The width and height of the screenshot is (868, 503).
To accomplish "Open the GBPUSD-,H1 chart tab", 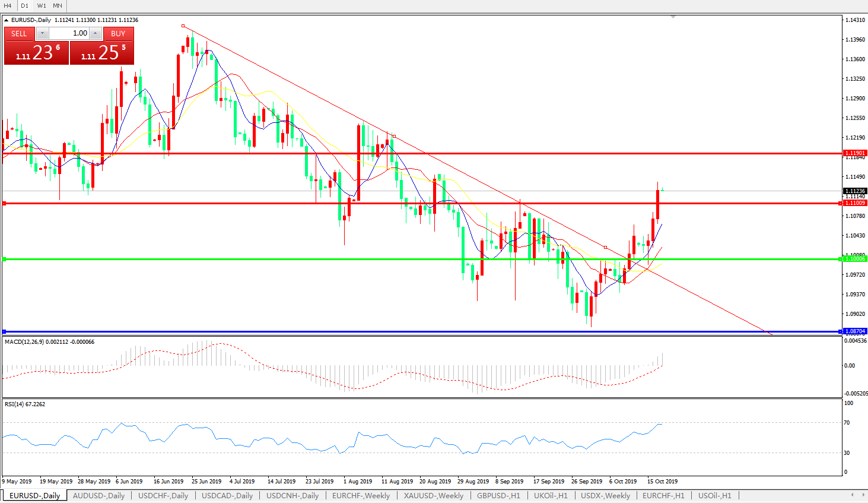I will click(x=498, y=495).
